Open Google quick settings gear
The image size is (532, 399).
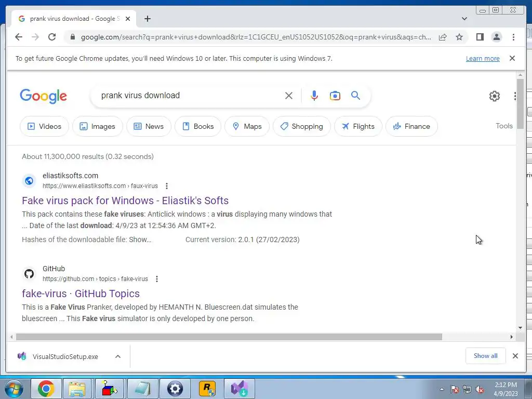coord(495,96)
